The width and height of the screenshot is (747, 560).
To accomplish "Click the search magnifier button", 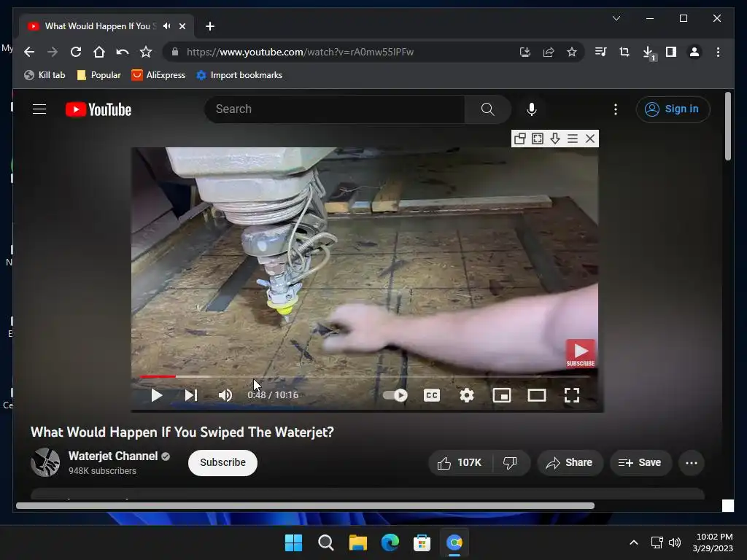I will pyautogui.click(x=487, y=109).
